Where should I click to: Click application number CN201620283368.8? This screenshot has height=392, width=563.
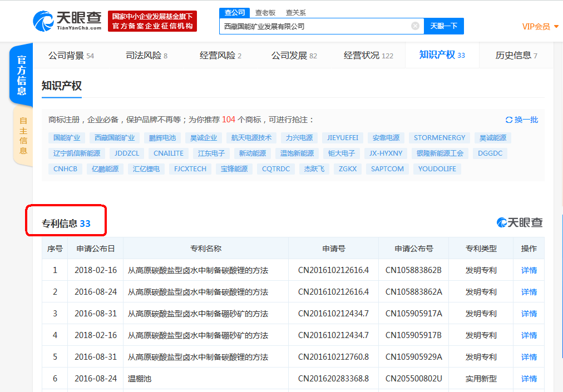click(x=333, y=379)
